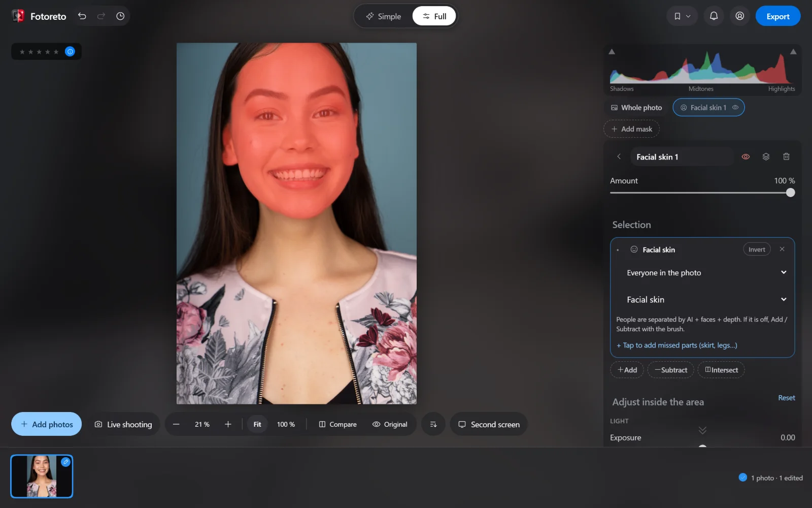This screenshot has height=508, width=812.
Task: Click the Fotoreto logo icon
Action: [18, 16]
